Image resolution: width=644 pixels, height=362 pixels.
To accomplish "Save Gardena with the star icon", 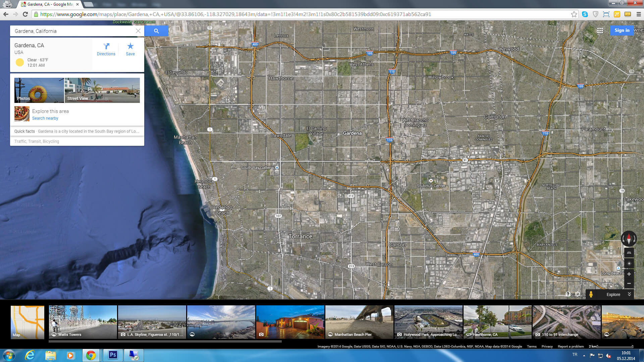I will pyautogui.click(x=130, y=49).
